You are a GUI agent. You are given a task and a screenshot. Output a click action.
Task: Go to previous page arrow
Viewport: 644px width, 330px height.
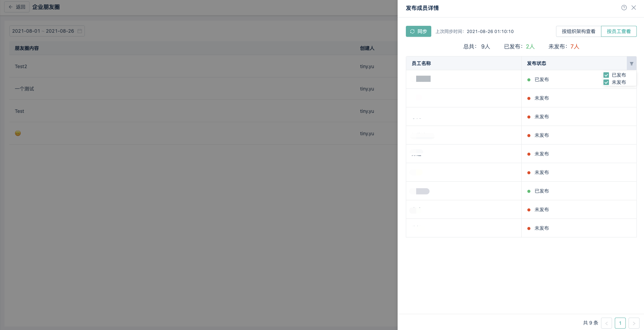607,323
